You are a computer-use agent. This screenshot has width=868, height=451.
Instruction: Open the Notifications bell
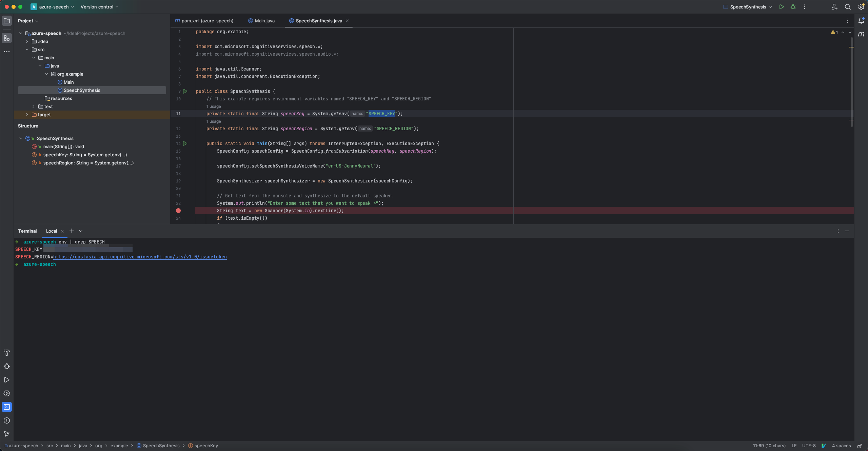pyautogui.click(x=861, y=20)
